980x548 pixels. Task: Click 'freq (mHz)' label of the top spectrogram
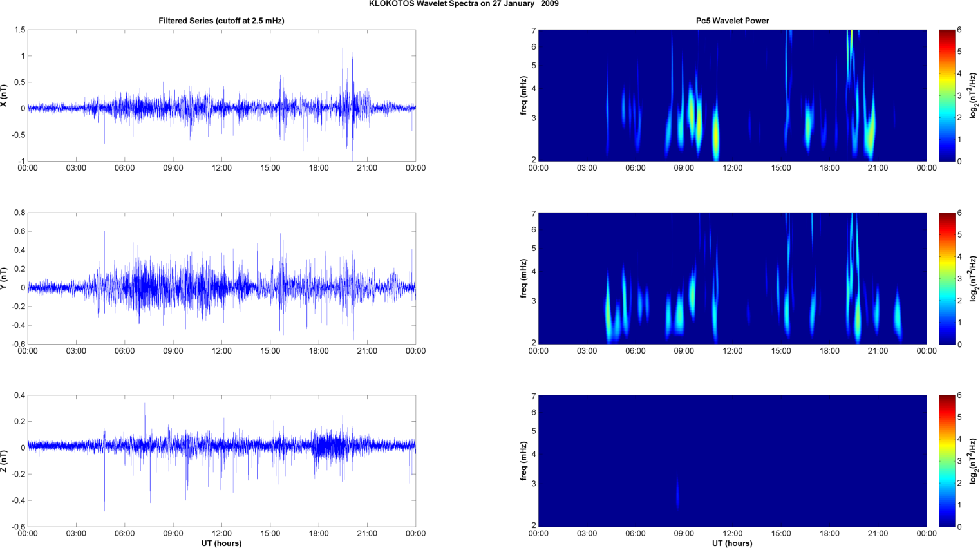(x=524, y=95)
